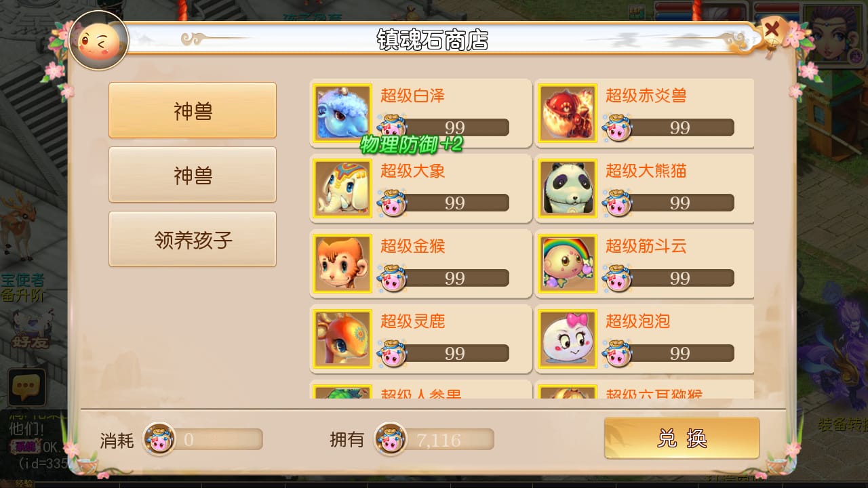
Task: Select the partially visible 超级六耳猕猴 item
Action: pos(644,390)
